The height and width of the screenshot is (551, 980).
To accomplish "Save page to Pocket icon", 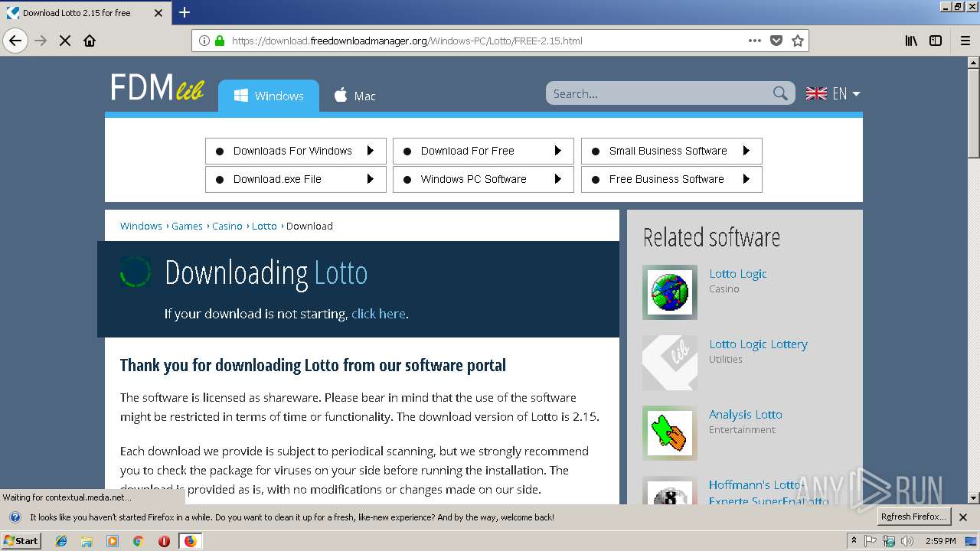I will 776,41.
